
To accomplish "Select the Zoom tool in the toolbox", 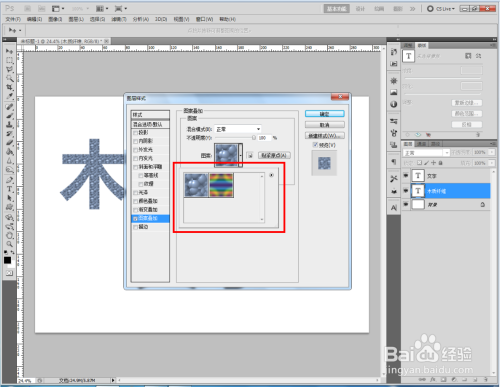I will [x=9, y=244].
